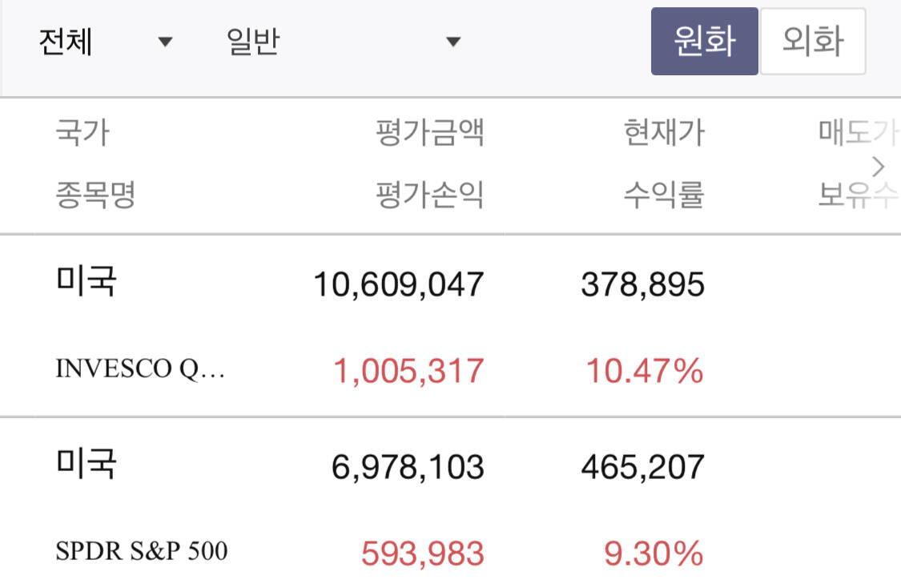This screenshot has height=588, width=901.
Task: Click the 평가금액 column header
Action: coord(430,132)
